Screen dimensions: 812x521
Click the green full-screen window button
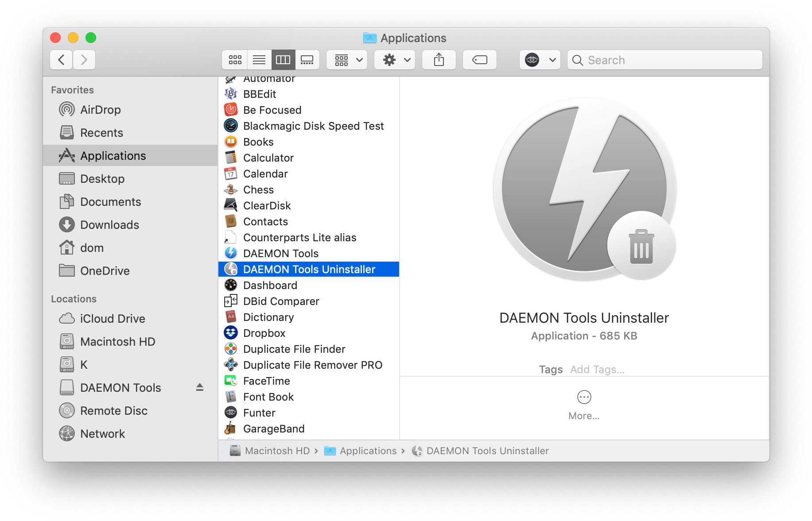pyautogui.click(x=91, y=38)
